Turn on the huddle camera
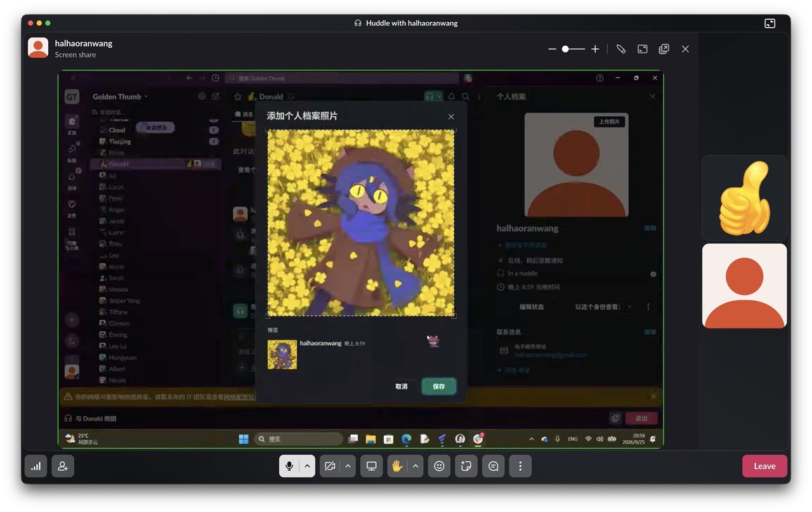Image resolution: width=812 pixels, height=512 pixels. 329,466
